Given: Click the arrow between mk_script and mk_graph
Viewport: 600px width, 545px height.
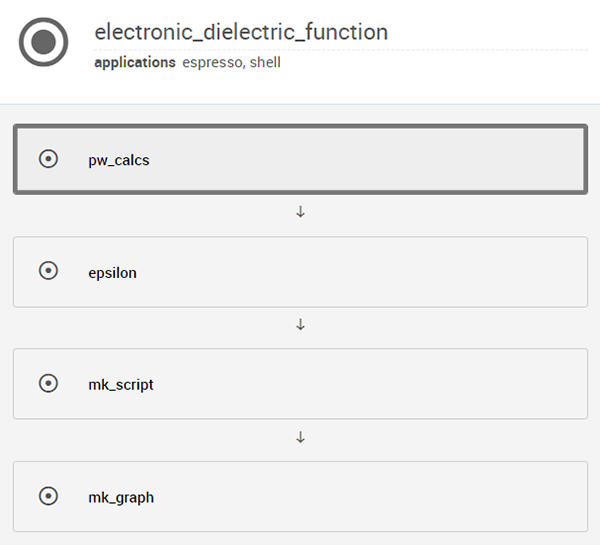Looking at the screenshot, I should 300,437.
